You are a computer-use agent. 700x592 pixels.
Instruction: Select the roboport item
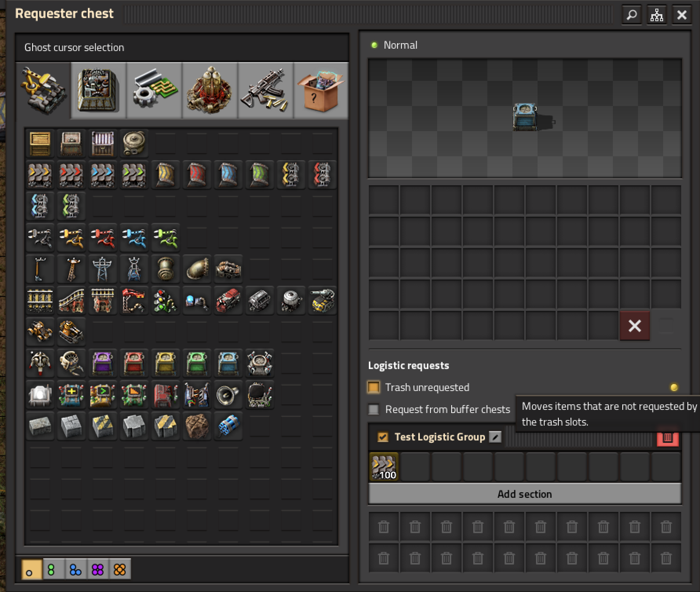(260, 364)
